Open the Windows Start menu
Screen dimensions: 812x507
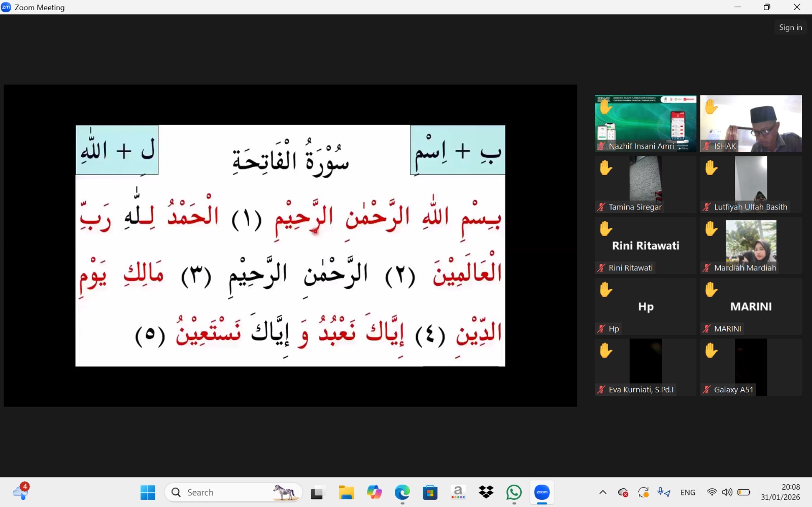(148, 492)
